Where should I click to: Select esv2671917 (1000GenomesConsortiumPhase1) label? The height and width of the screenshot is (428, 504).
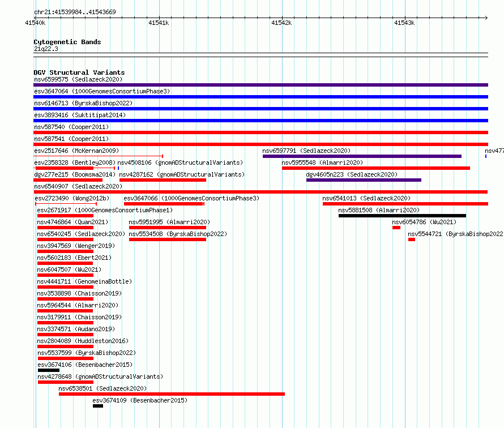105,210
